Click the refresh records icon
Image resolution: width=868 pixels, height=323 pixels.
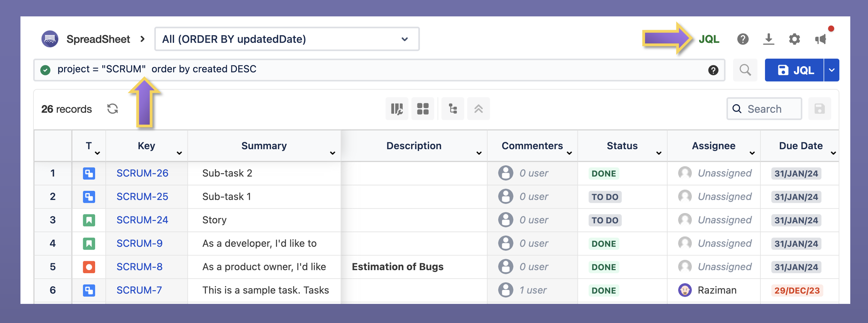(x=113, y=109)
